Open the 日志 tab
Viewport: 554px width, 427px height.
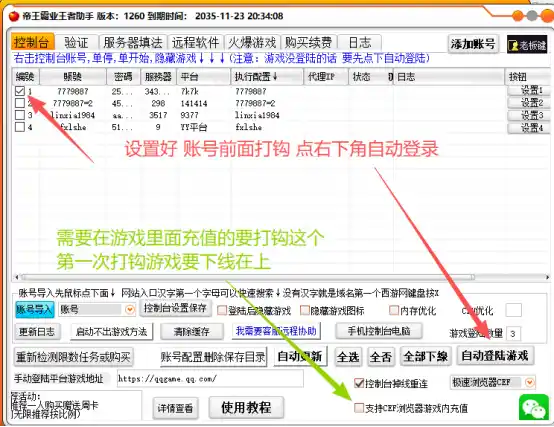coord(360,43)
